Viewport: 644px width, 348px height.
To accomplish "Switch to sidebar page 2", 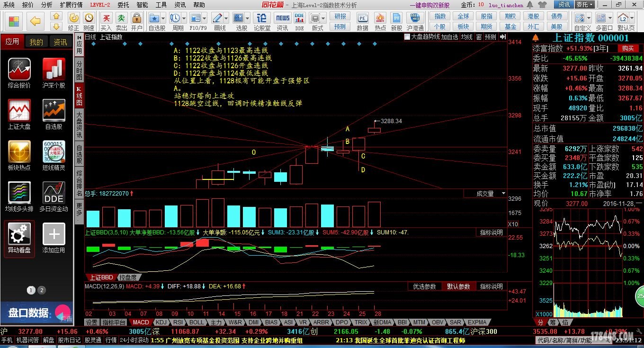I will pyautogui.click(x=42, y=290).
